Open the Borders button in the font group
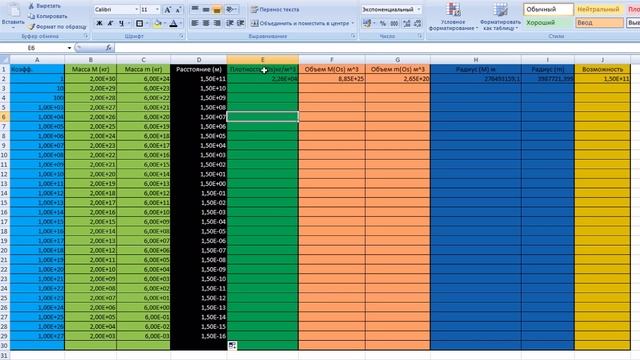 pos(139,24)
